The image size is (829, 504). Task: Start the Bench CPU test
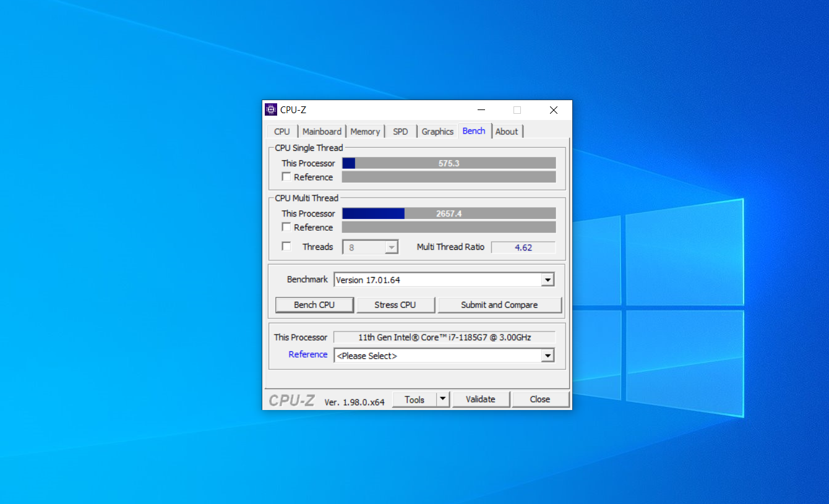[x=314, y=305]
